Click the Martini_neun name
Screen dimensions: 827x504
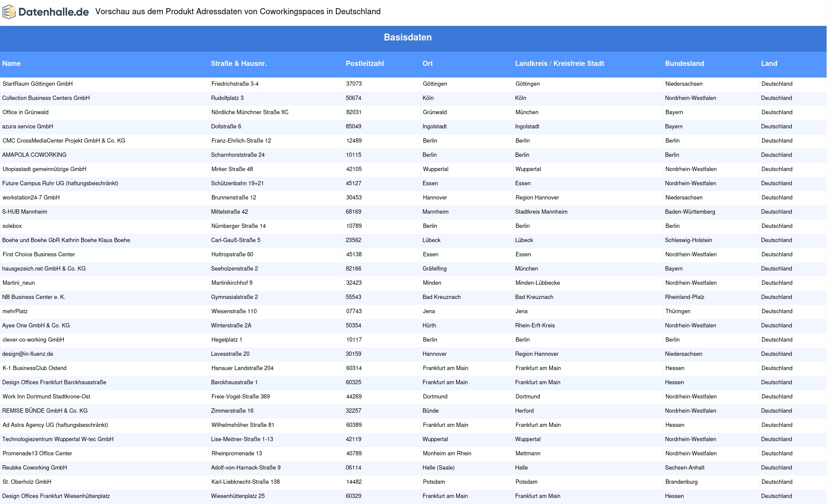point(19,283)
